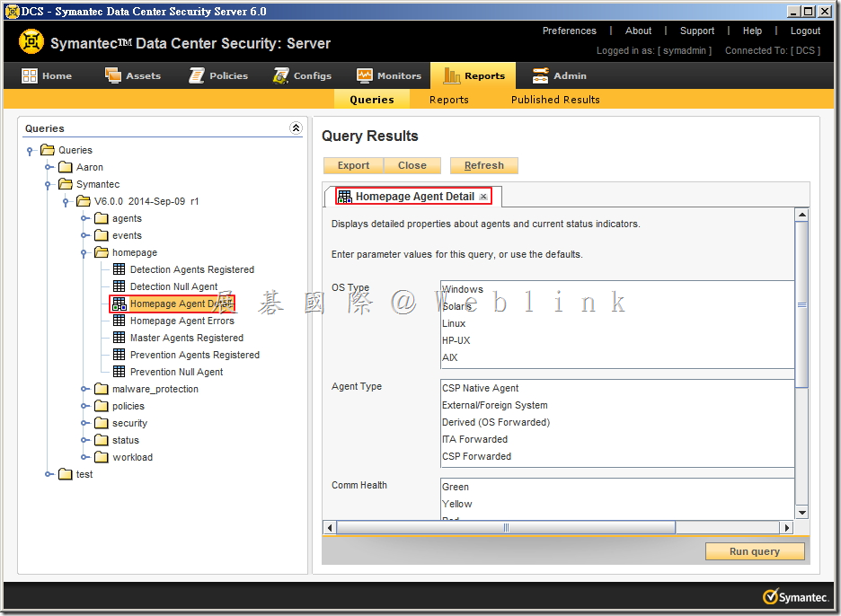Click the vertical scrollbar down arrow
841x616 pixels.
coord(801,513)
